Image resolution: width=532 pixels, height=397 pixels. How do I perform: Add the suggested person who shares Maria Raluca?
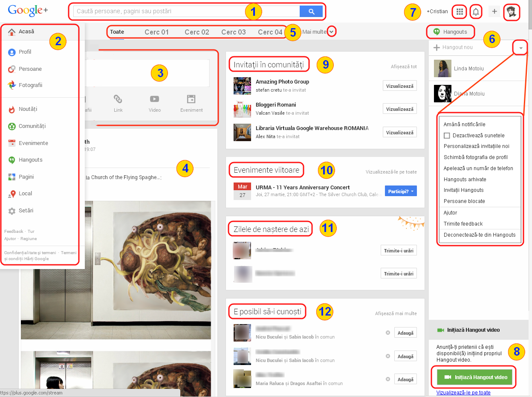(405, 379)
